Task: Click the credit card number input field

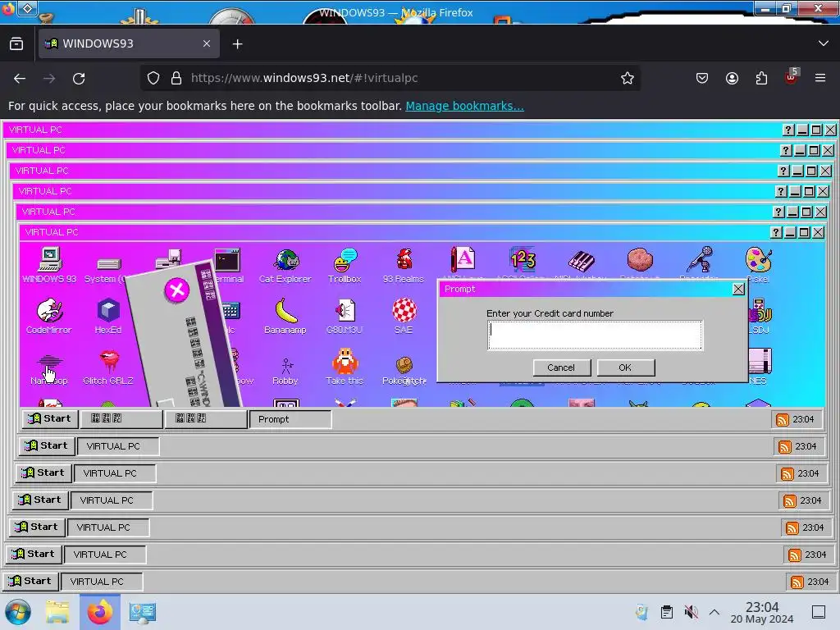Action: 595,335
